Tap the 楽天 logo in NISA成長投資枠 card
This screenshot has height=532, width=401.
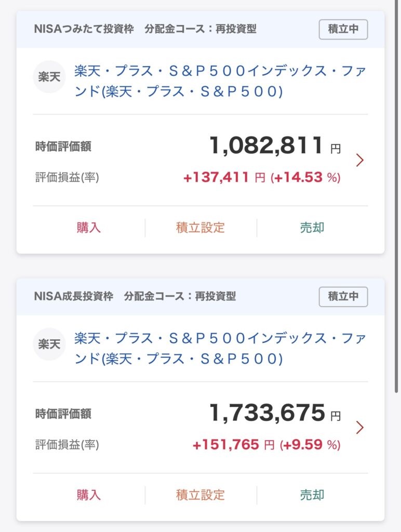pos(49,344)
